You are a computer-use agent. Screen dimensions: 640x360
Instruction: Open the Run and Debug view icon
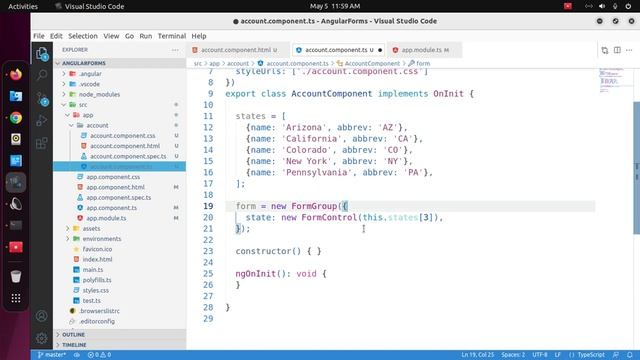pyautogui.click(x=42, y=121)
